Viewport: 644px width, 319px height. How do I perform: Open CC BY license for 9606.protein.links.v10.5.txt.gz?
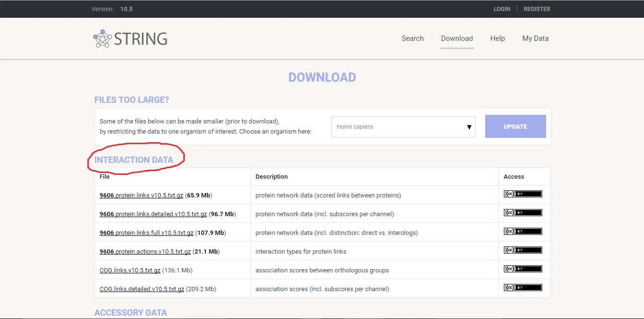point(523,194)
